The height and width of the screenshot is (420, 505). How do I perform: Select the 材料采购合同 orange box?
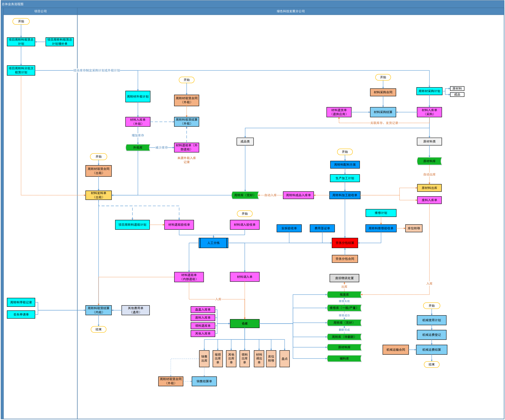[383, 92]
